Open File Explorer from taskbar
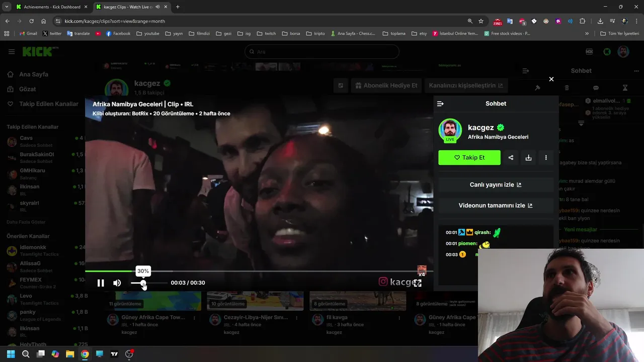The width and height of the screenshot is (644, 362). coord(70,354)
